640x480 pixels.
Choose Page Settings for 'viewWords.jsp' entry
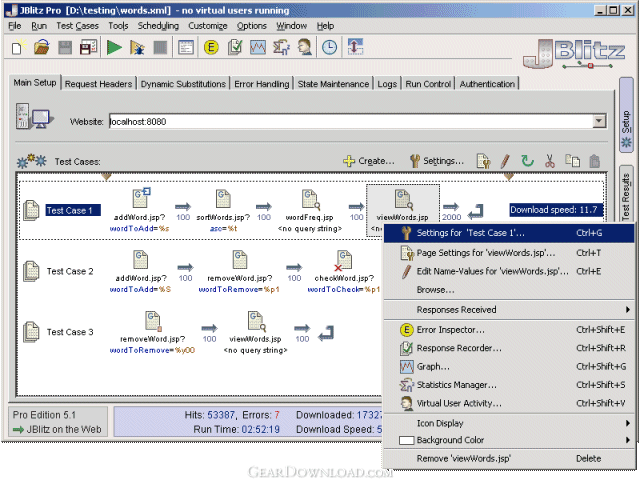pos(509,253)
